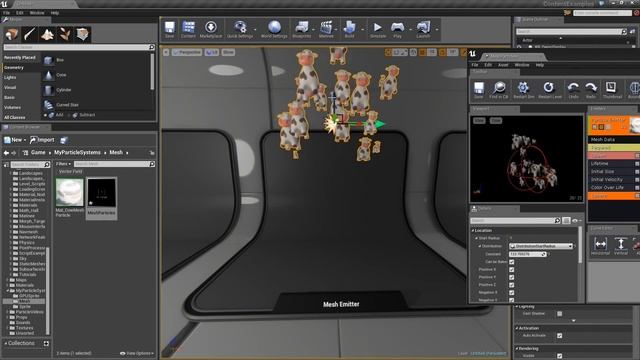Open Matinee from the toolbar
640x360 pixels.
[326, 29]
